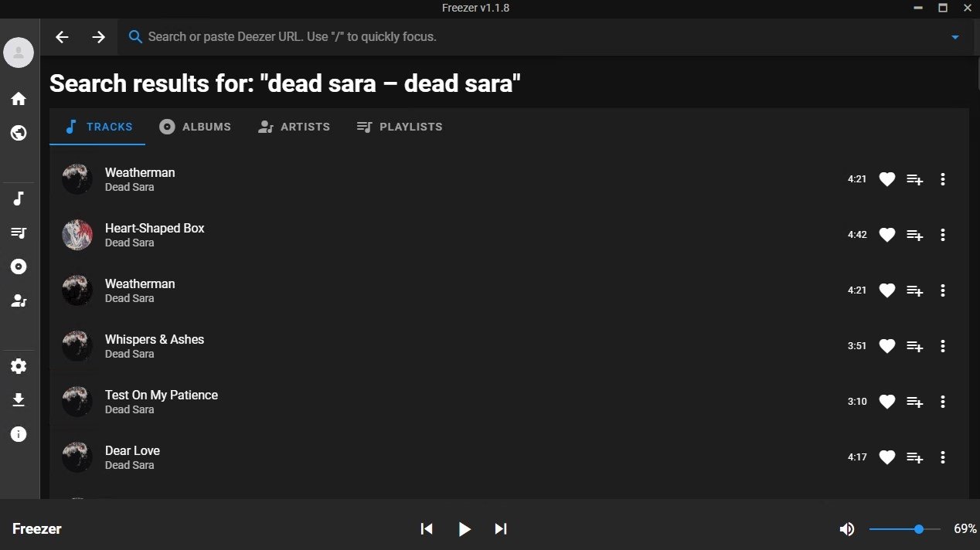
Task: Play the track titled Test On My Patience
Action: click(162, 395)
